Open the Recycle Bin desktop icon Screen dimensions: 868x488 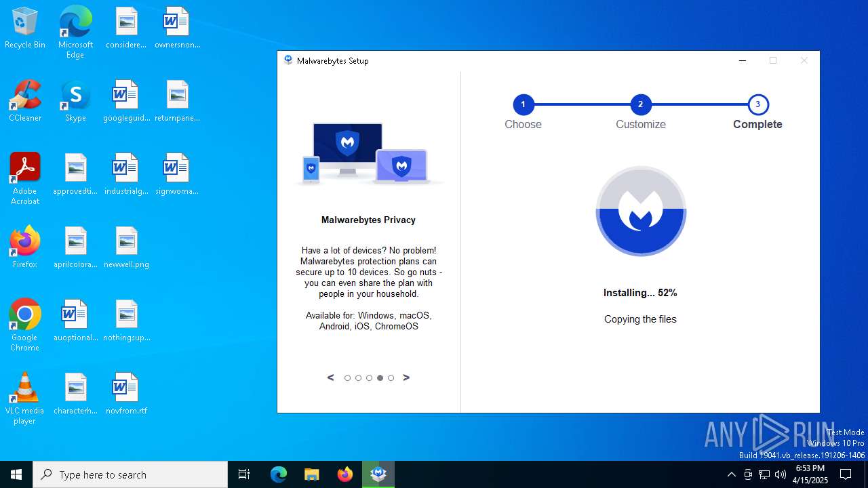[x=25, y=28]
